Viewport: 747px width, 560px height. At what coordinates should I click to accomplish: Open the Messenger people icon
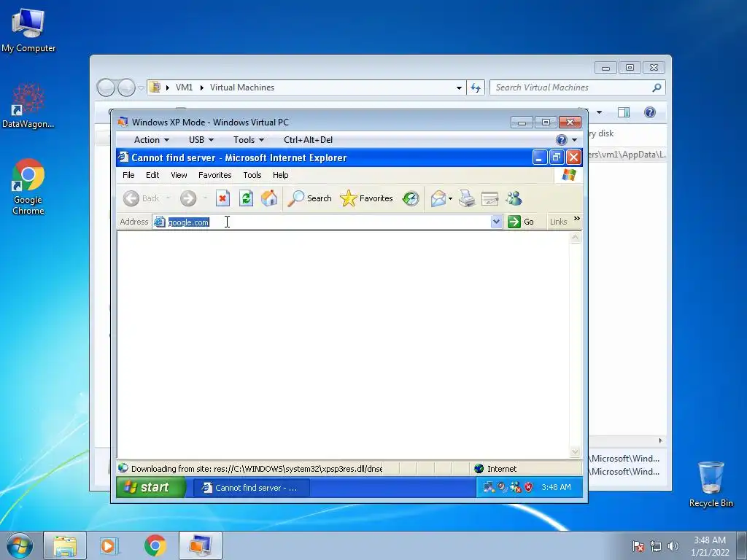pos(514,198)
